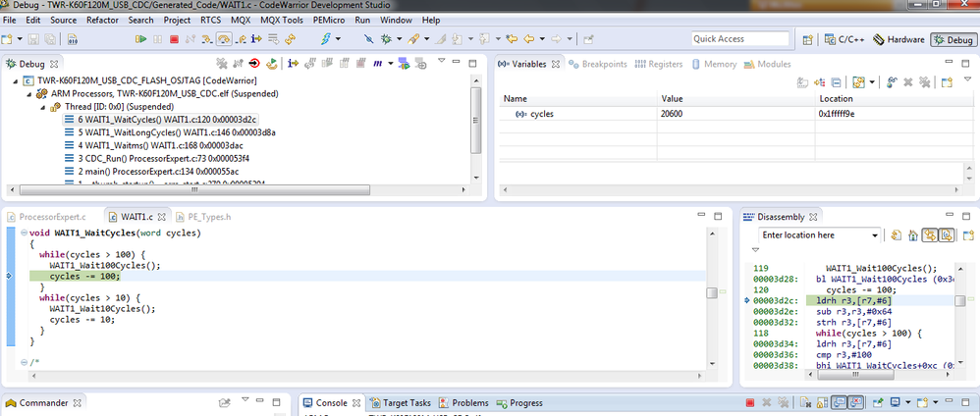
Task: Collapse the Thread [ID: 0x0] node
Action: pos(44,107)
